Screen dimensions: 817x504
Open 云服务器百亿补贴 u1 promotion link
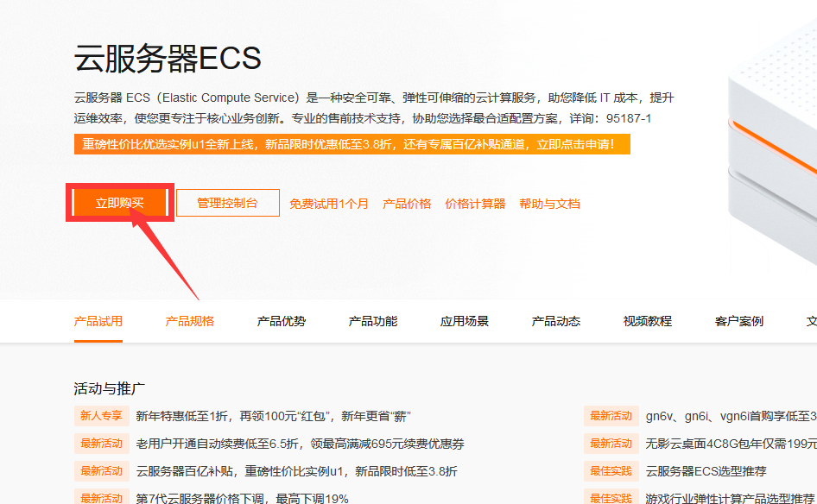[x=296, y=471]
